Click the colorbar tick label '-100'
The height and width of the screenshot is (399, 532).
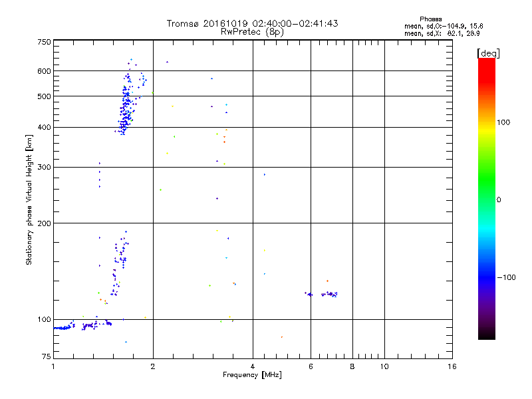coord(506,277)
